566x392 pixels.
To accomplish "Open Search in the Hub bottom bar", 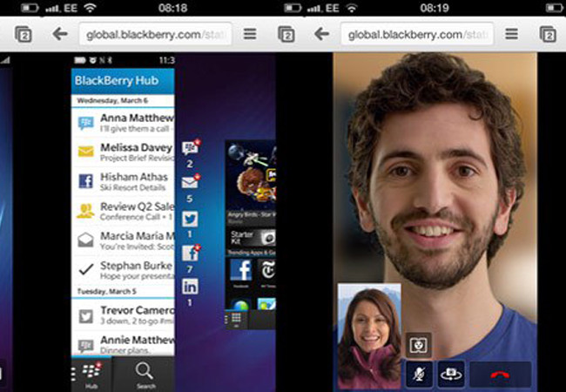I will pyautogui.click(x=145, y=375).
